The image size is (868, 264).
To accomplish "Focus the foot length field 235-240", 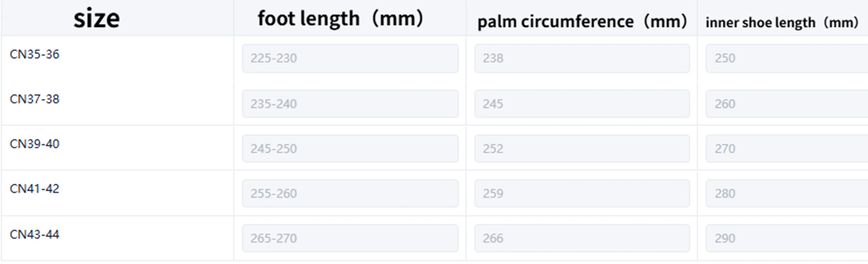I will 350,104.
